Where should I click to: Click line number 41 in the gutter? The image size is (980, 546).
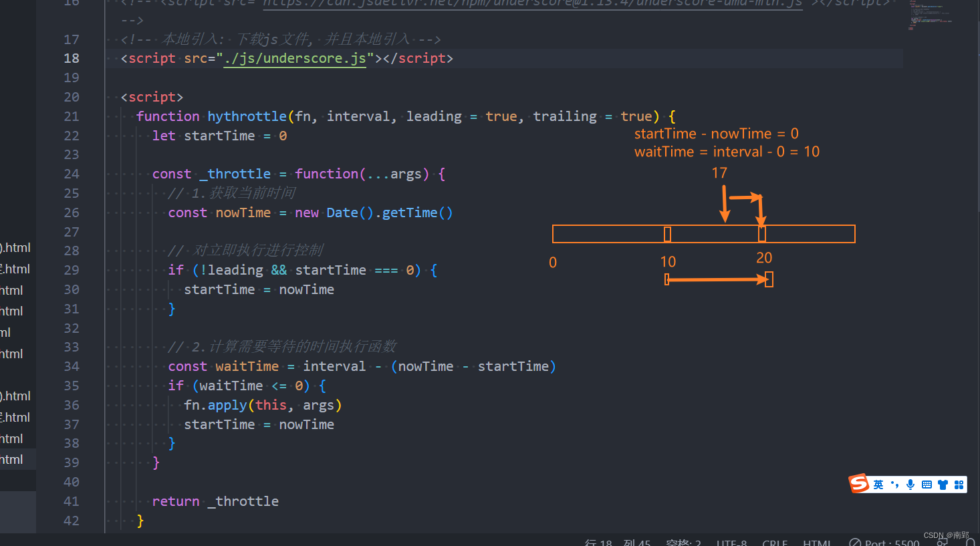coord(72,501)
